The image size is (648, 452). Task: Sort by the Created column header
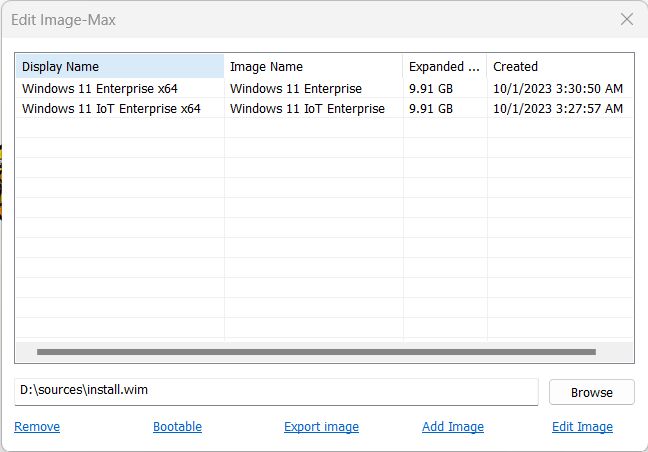coord(560,67)
